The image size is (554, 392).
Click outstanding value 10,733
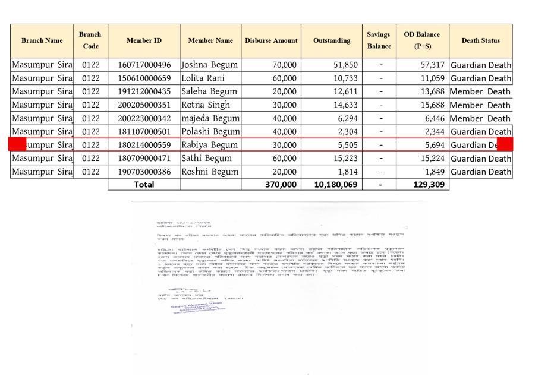345,78
